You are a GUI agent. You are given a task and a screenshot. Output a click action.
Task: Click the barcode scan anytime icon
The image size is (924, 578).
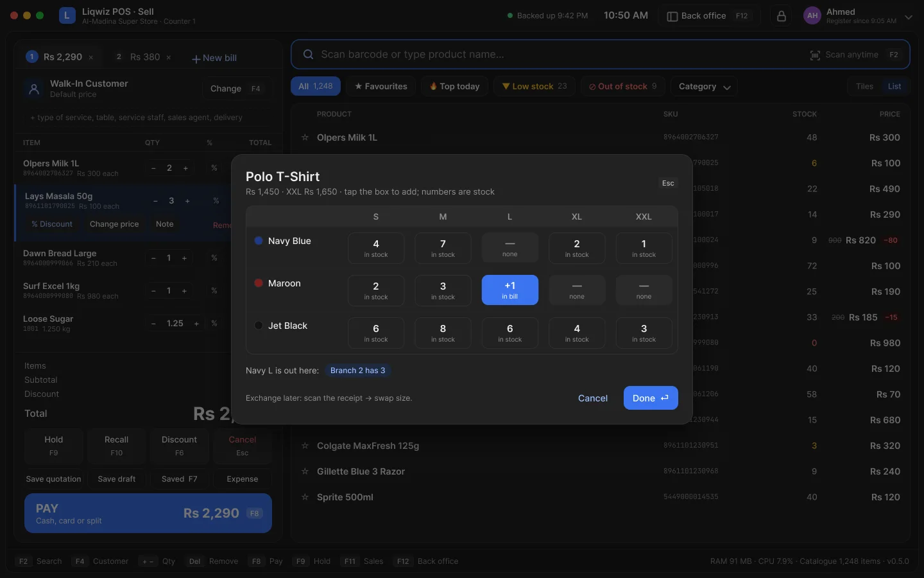(x=815, y=55)
